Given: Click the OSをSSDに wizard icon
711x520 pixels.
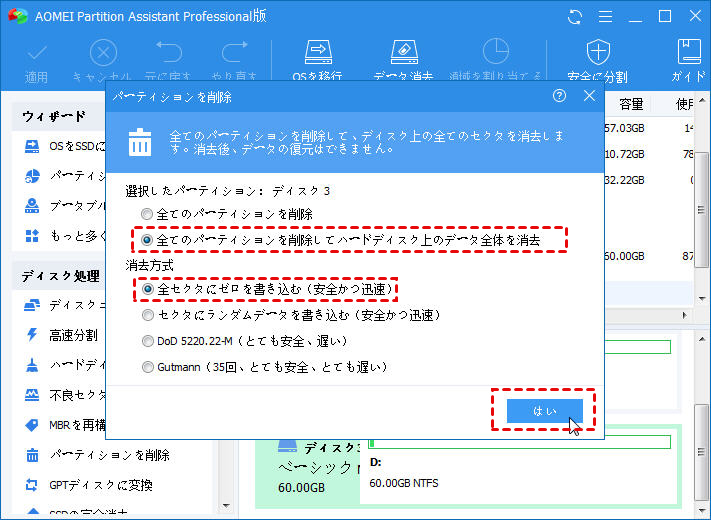Looking at the screenshot, I should [32, 146].
